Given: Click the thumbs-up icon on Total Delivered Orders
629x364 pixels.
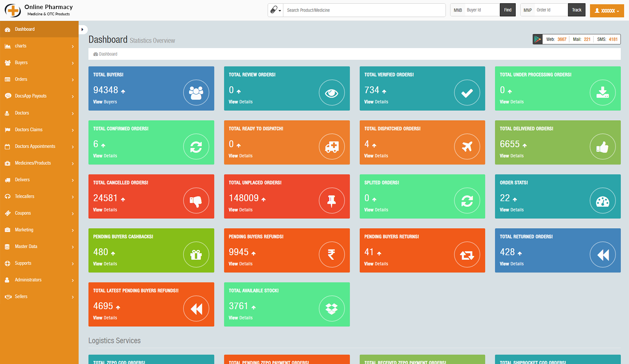Looking at the screenshot, I should coord(603,147).
